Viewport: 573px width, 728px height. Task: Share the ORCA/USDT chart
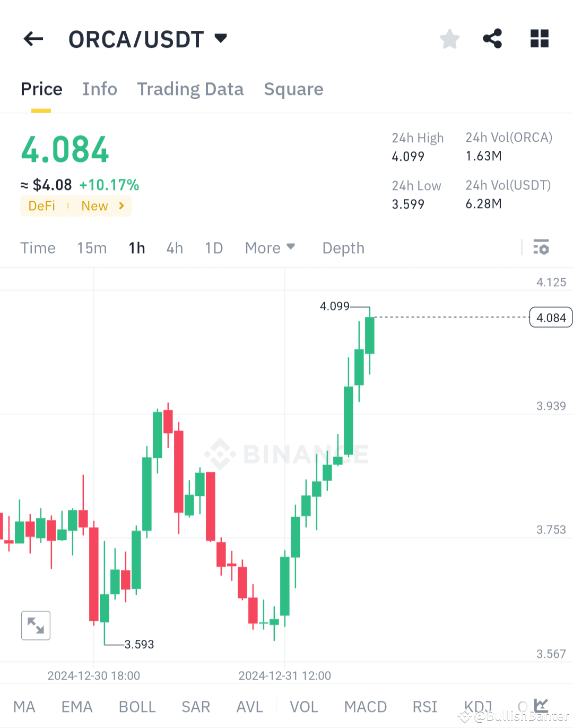[x=492, y=38]
